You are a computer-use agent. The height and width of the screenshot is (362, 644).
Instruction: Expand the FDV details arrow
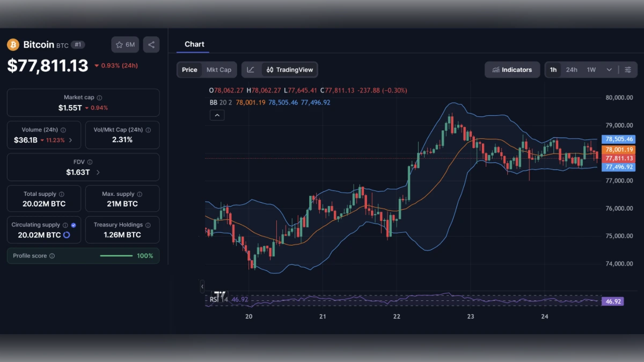98,172
